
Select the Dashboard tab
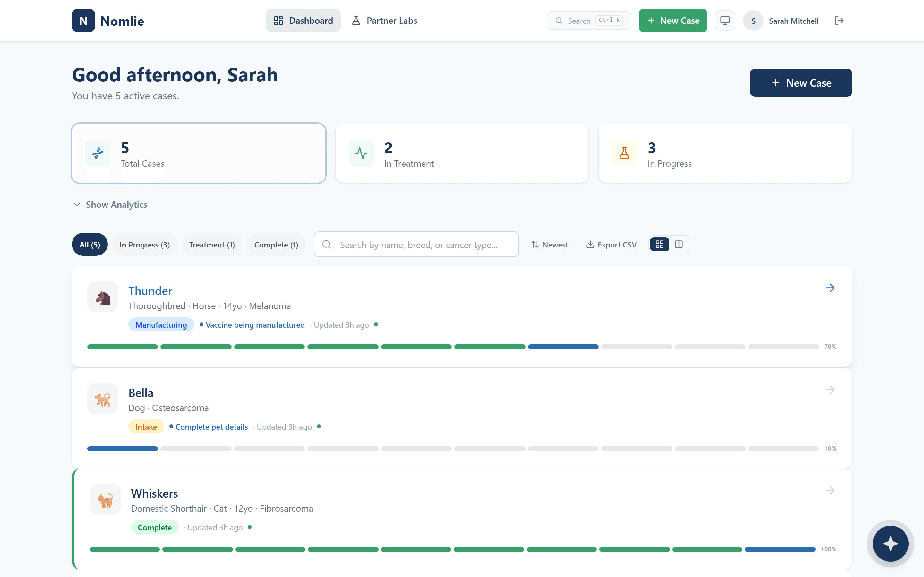tap(303, 20)
